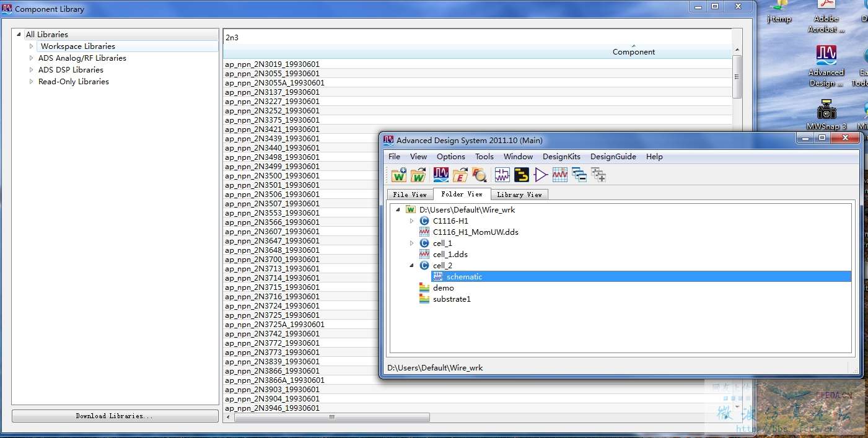Select ap_npn_2N3375_19930601 component
The height and width of the screenshot is (438, 868).
(272, 120)
